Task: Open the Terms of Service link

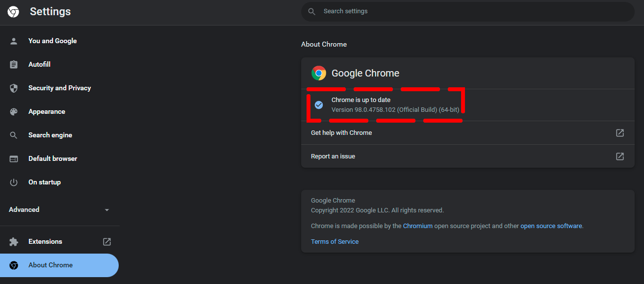Action: click(335, 242)
